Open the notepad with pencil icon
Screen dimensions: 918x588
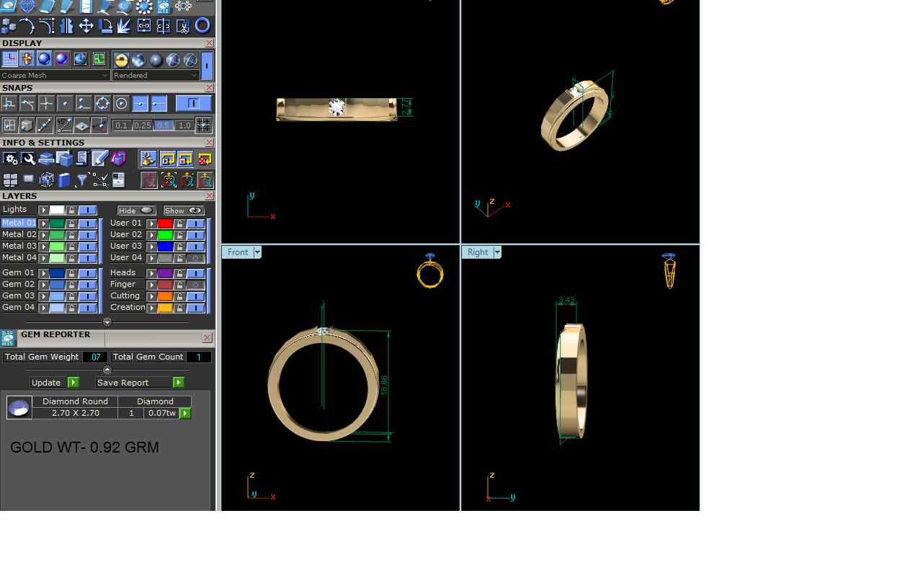coord(99,159)
